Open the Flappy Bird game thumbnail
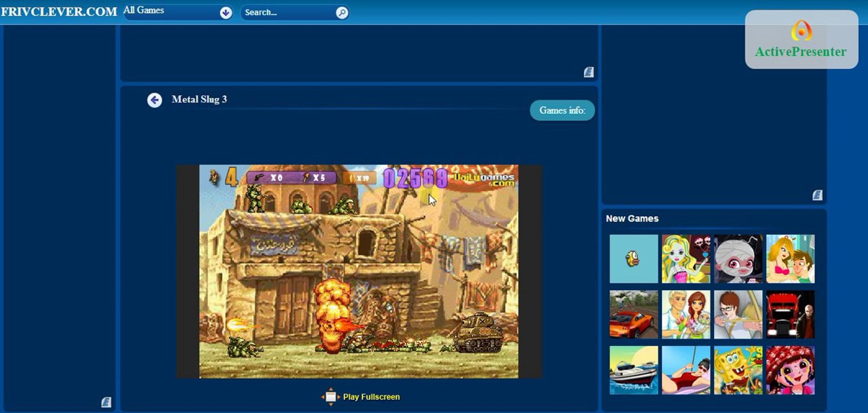The image size is (868, 413). pyautogui.click(x=634, y=259)
